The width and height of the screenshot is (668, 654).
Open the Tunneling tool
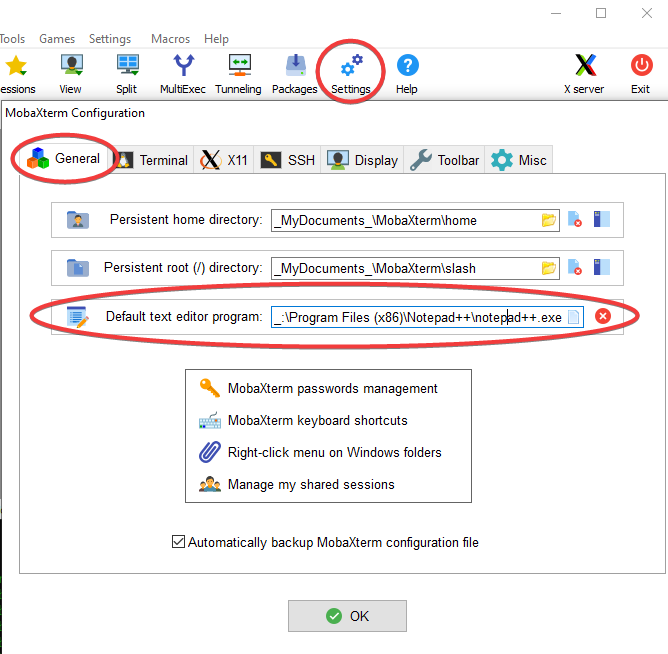pyautogui.click(x=239, y=73)
